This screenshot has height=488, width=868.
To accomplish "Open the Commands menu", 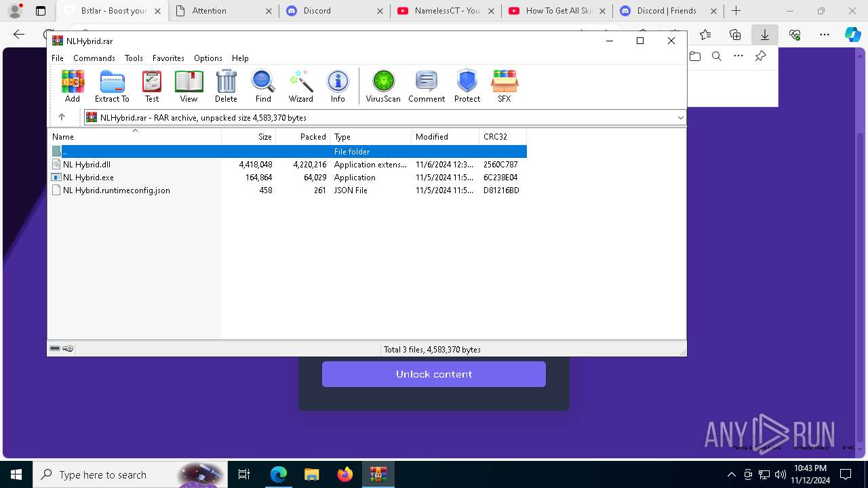I will 94,58.
